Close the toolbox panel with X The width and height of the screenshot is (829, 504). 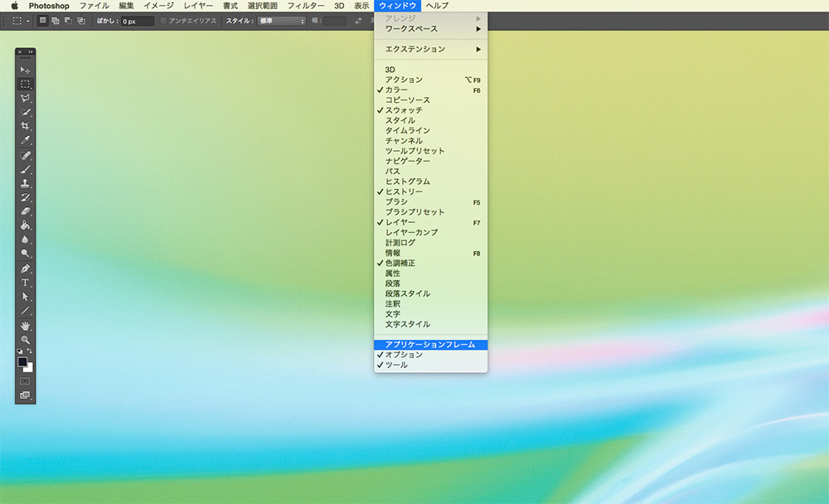20,52
